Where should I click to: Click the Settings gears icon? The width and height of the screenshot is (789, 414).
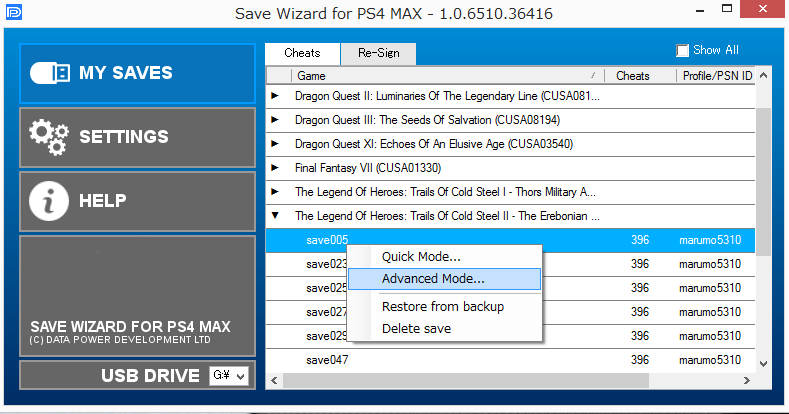50,136
